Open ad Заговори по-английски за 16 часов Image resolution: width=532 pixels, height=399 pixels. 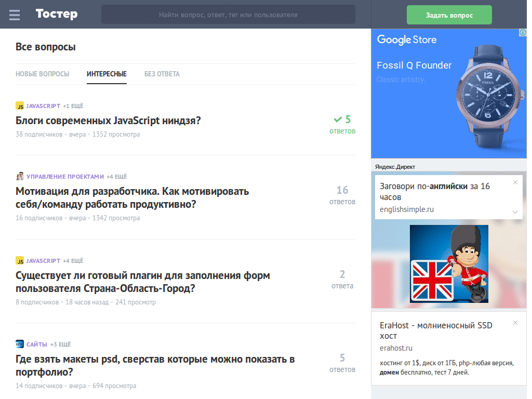435,192
